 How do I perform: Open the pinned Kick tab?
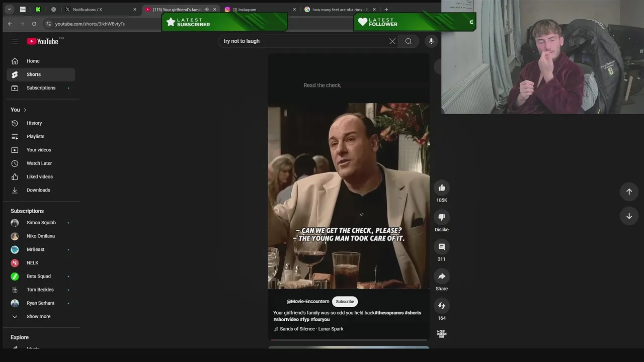(38, 10)
